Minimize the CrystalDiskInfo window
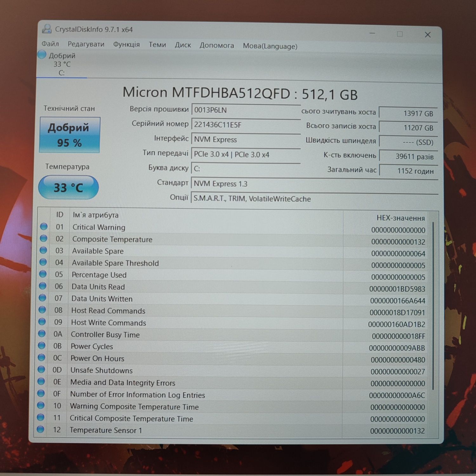The width and height of the screenshot is (476, 476). [x=372, y=33]
